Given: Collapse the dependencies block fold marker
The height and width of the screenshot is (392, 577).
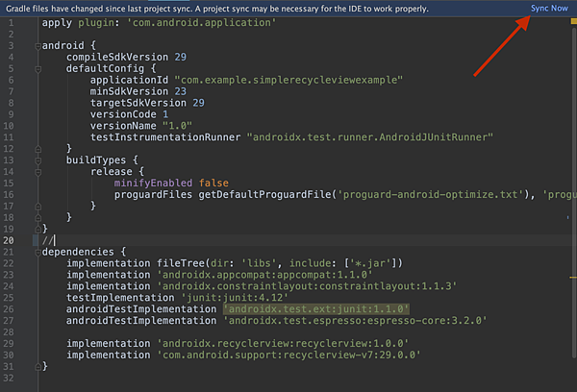Looking at the screenshot, I should coord(38,253).
